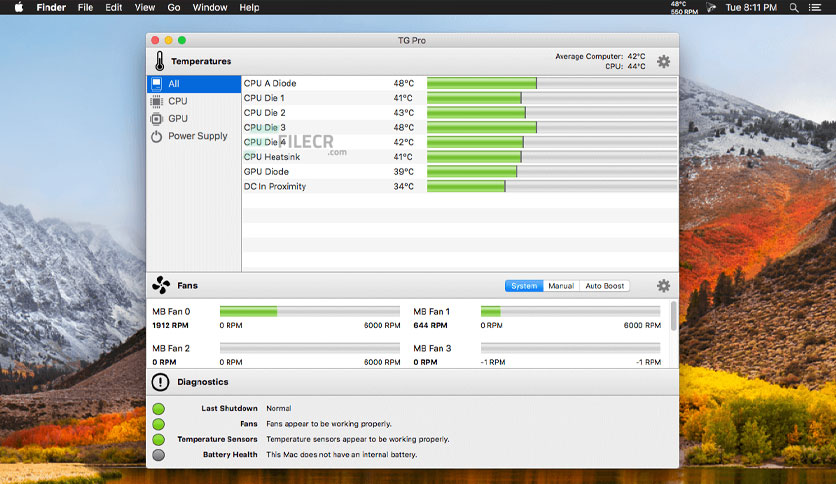Viewport: 836px width, 484px height.
Task: Click the status icon left of the clock
Action: pyautogui.click(x=711, y=7)
